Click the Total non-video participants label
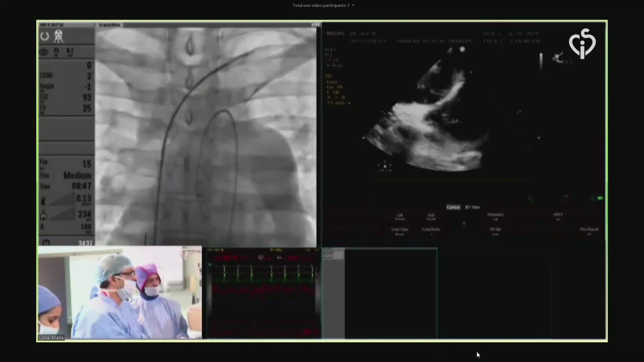 click(x=321, y=5)
